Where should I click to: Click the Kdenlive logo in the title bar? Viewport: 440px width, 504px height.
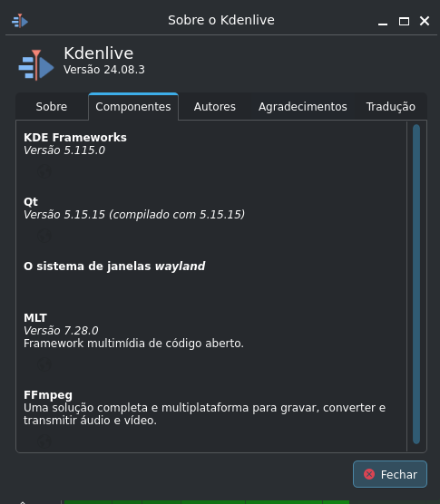tap(20, 21)
